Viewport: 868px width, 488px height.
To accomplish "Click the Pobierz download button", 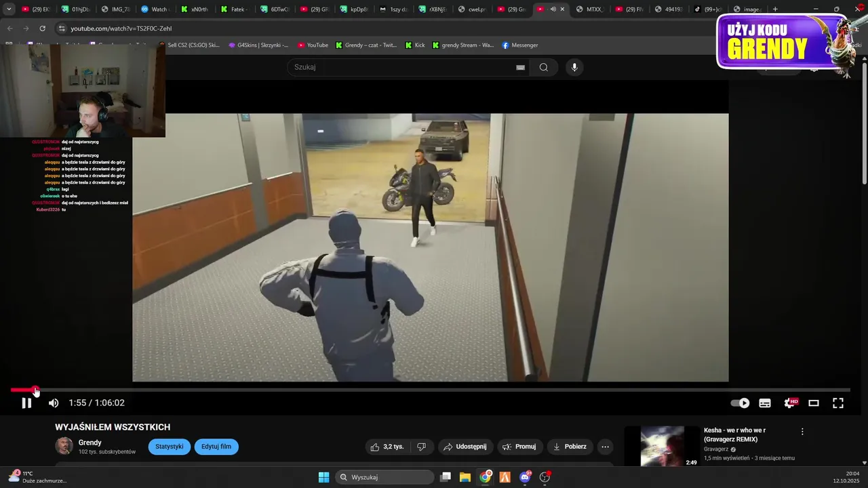I will 570,447.
